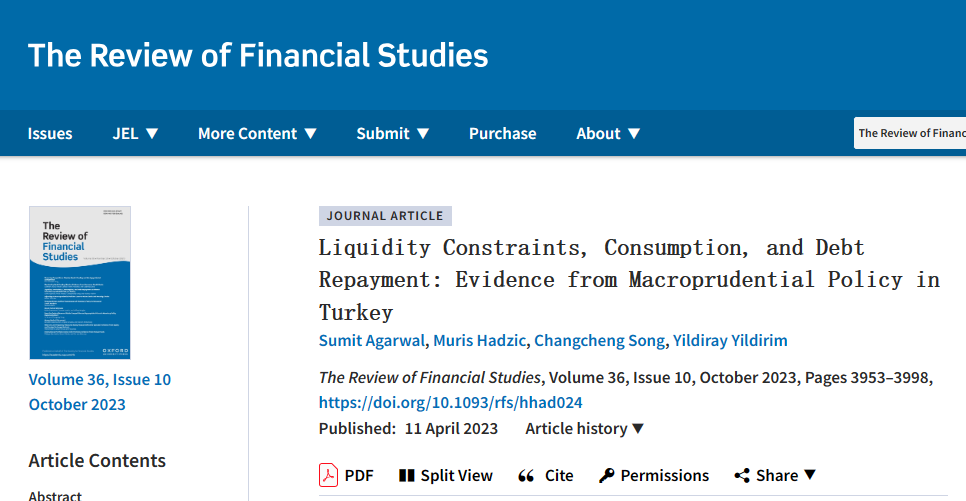Open Volume 36, Issue 10 link
Viewport: 966px width, 501px height.
click(x=100, y=380)
